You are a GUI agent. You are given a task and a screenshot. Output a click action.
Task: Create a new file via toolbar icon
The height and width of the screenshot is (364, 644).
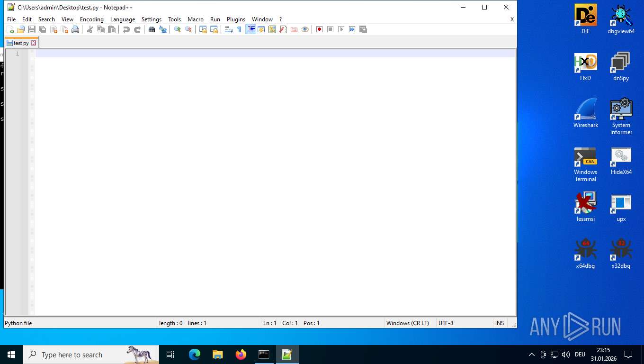coord(10,29)
